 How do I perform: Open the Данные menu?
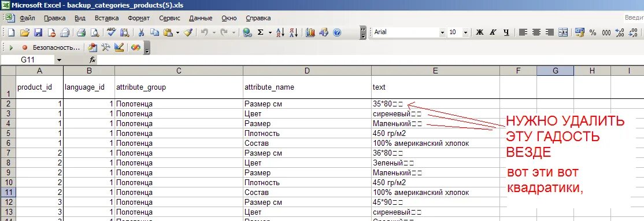coord(201,18)
